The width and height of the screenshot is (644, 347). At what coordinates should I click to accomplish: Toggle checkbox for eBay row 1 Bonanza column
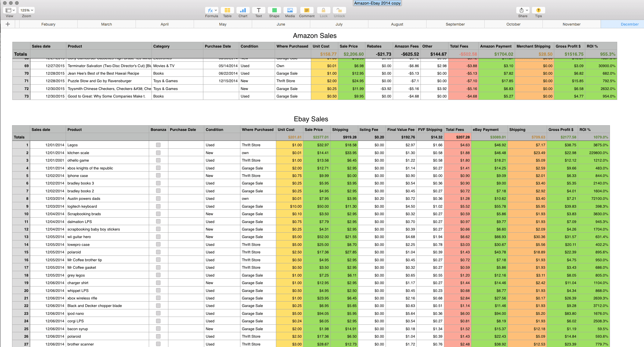tap(158, 145)
